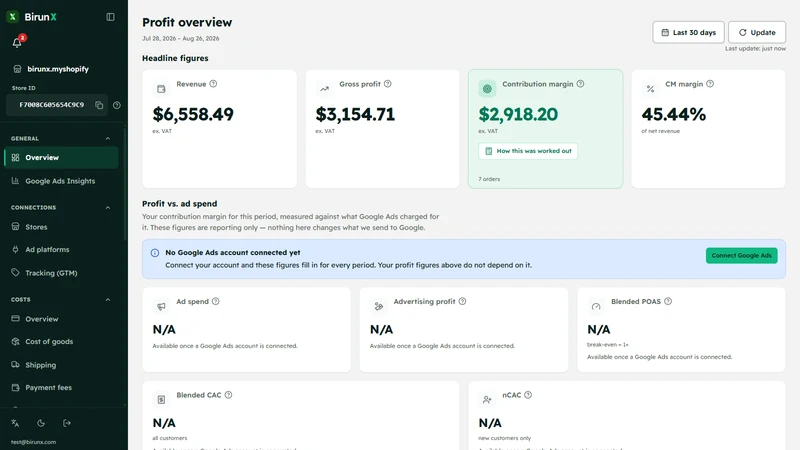Click the language translate icon

(15, 423)
